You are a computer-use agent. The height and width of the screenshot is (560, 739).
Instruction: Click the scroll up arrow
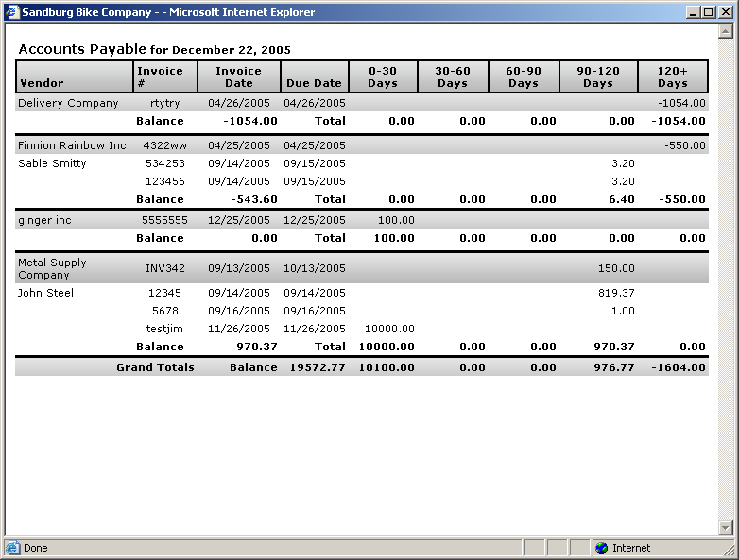click(x=725, y=31)
